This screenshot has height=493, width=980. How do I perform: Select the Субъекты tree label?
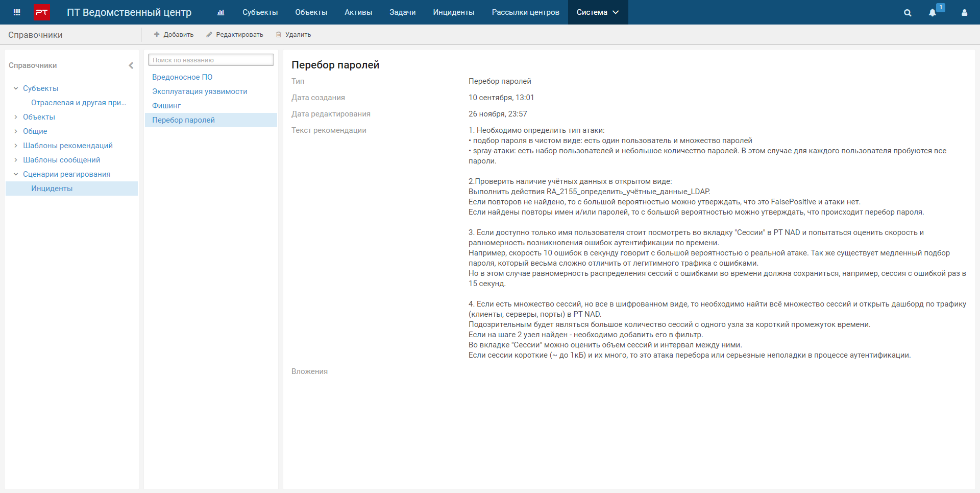pos(41,88)
